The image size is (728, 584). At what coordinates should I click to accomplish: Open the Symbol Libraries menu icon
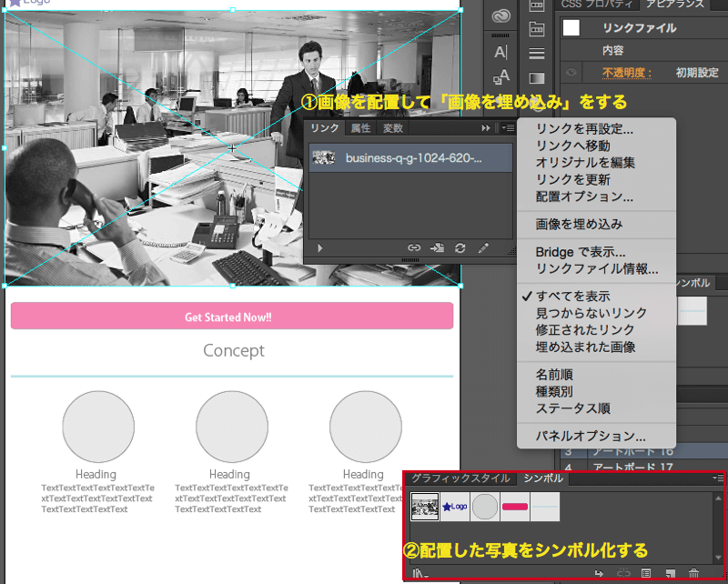(420, 573)
